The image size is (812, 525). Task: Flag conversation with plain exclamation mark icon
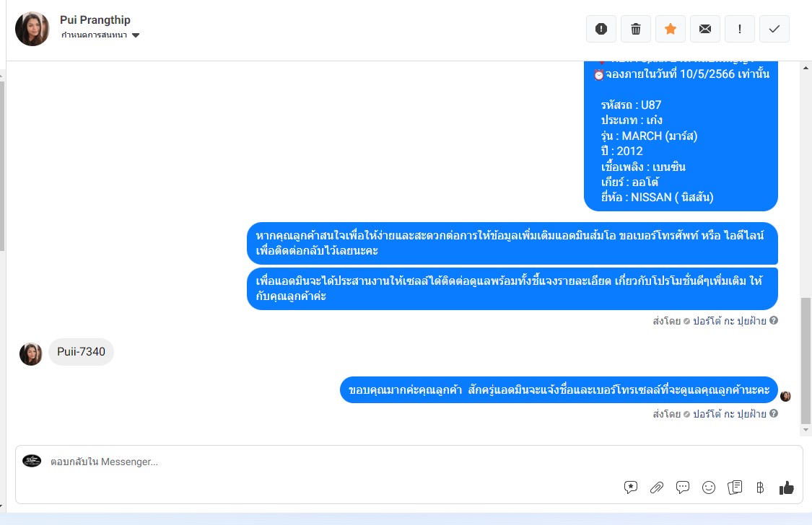740,29
